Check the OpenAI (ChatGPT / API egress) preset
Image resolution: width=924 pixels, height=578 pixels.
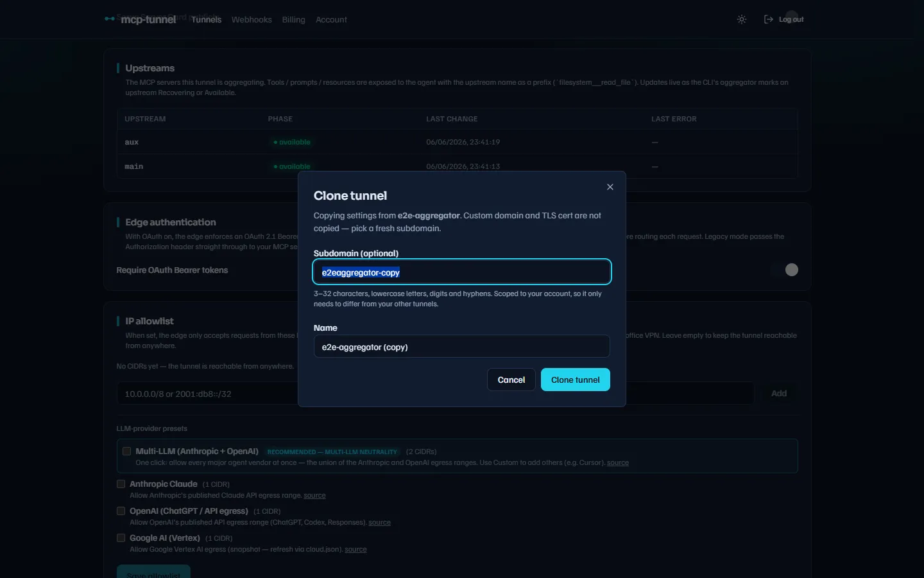[x=121, y=511]
